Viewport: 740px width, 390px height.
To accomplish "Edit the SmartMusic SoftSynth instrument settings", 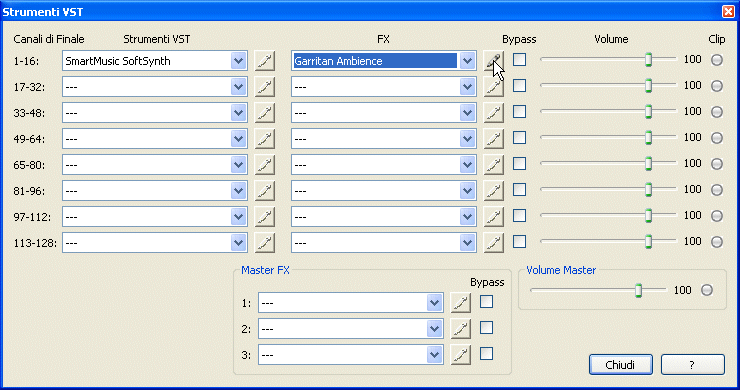I will pyautogui.click(x=265, y=61).
